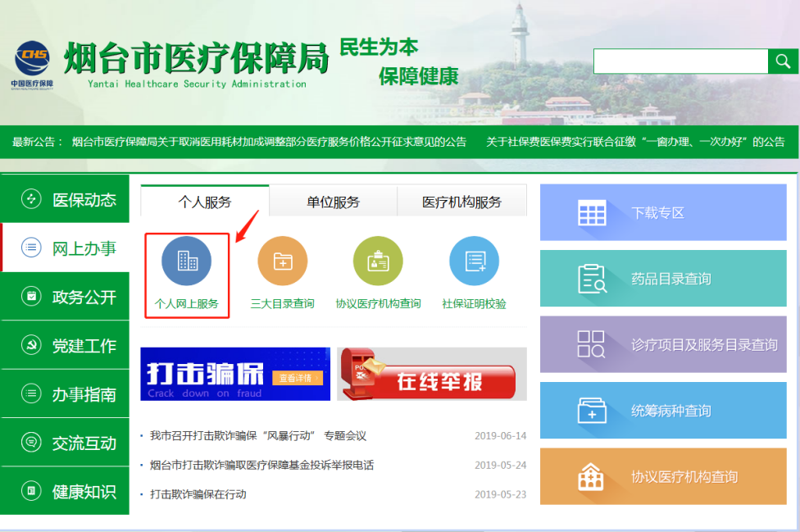
Task: Click the 协议医疗机构查询 text under green icon
Action: click(x=378, y=304)
